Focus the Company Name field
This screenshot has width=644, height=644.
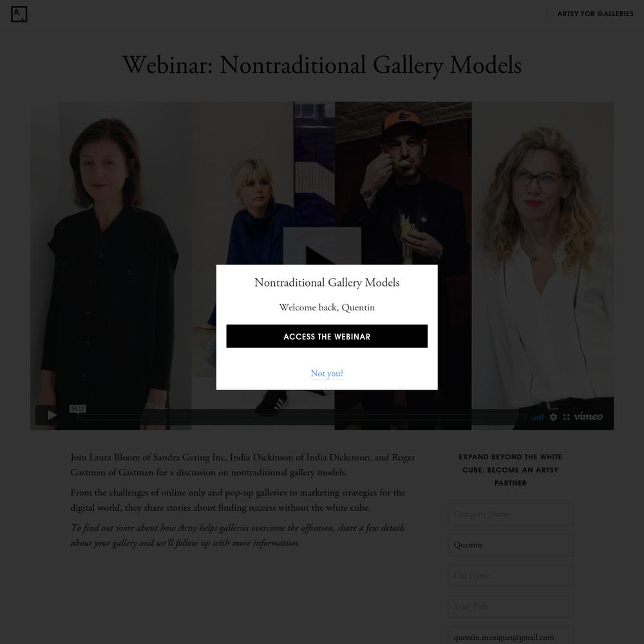511,514
